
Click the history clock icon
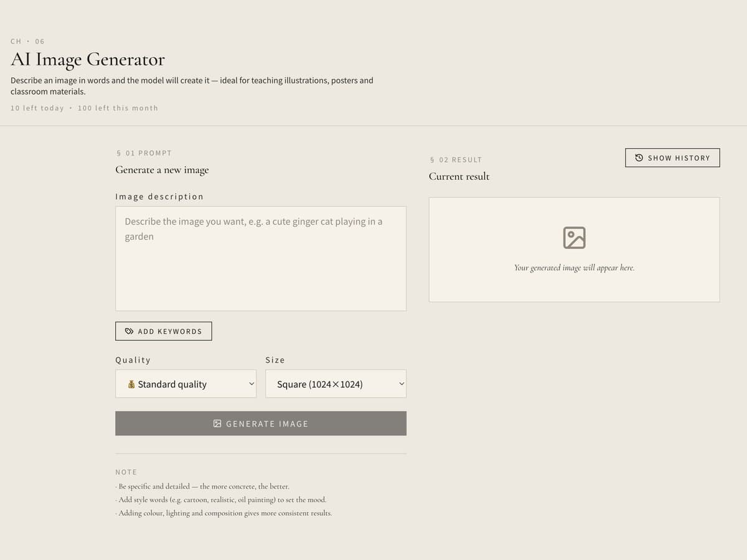pyautogui.click(x=639, y=158)
